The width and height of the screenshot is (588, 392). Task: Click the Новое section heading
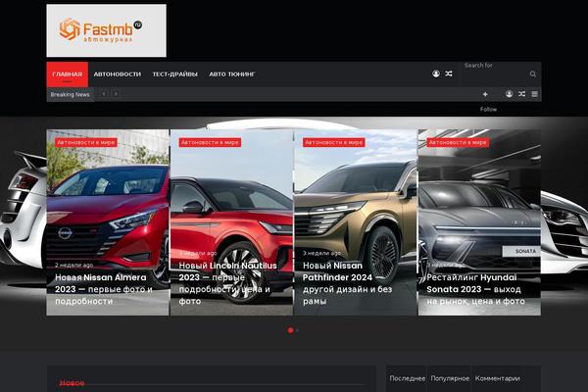72,383
